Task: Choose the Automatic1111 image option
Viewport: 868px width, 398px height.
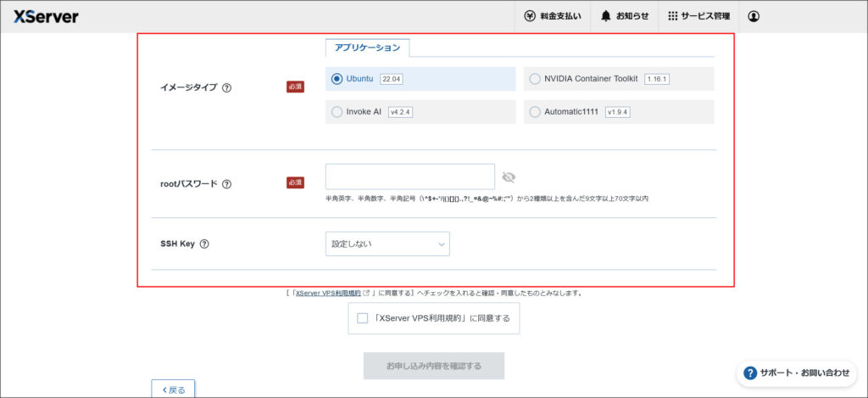Action: (x=535, y=112)
